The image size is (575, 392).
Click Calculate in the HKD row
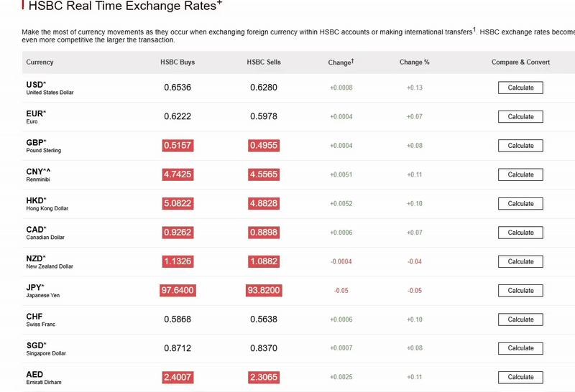[x=520, y=203]
